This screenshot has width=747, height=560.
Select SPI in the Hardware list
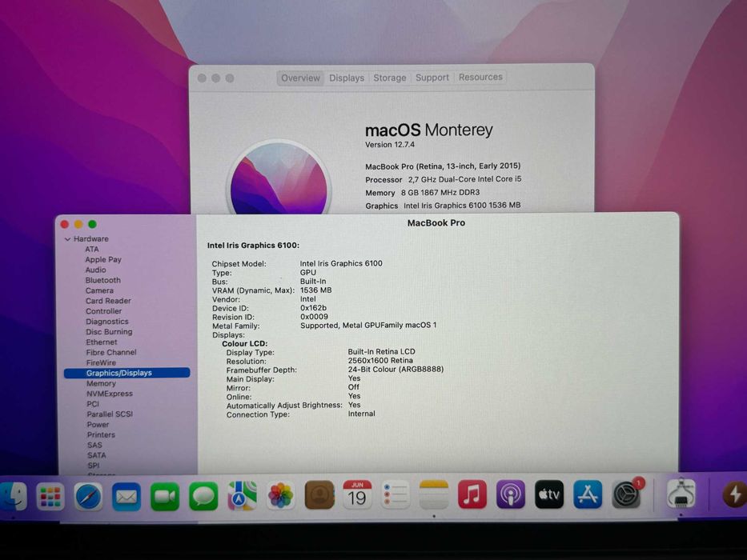[94, 466]
